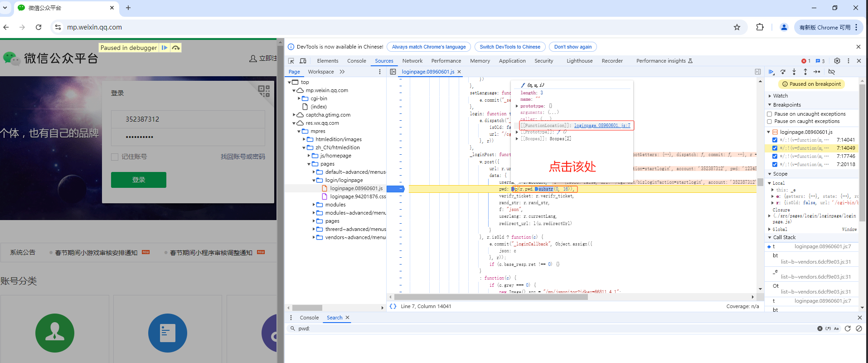This screenshot has width=868, height=363.
Task: Enable Pause on caught exceptions
Action: (770, 121)
